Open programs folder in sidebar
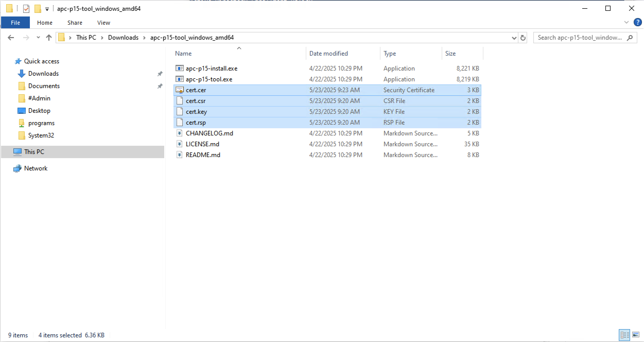 click(x=41, y=123)
